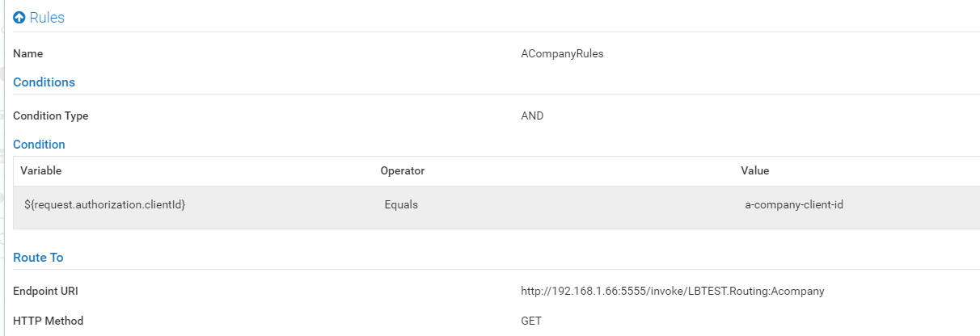Click the Condition Type label
The image size is (980, 336).
tap(51, 116)
